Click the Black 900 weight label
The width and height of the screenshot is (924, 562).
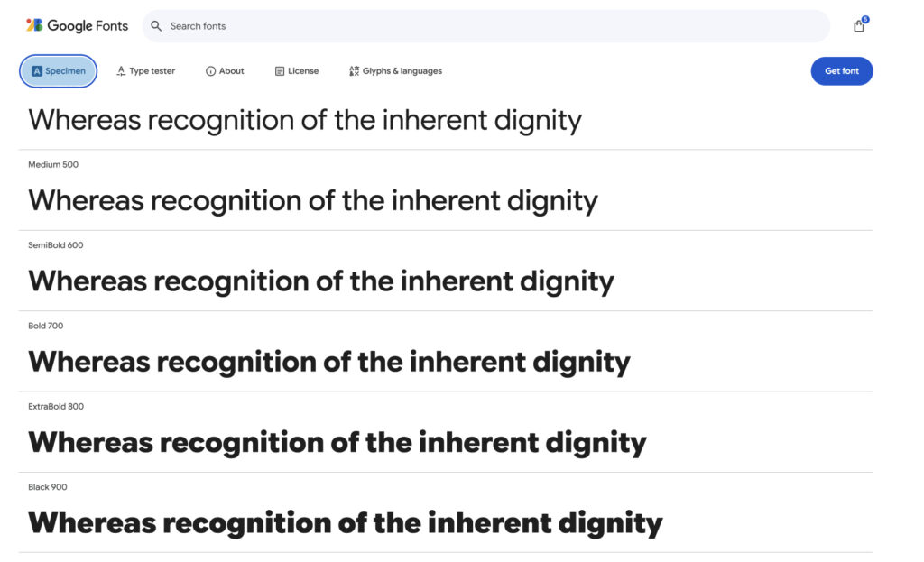(48, 487)
